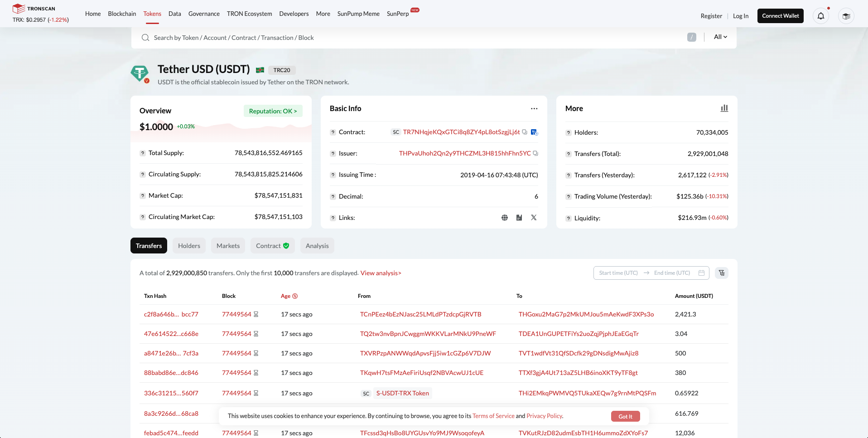Show the bar chart icon in More panel

724,108
